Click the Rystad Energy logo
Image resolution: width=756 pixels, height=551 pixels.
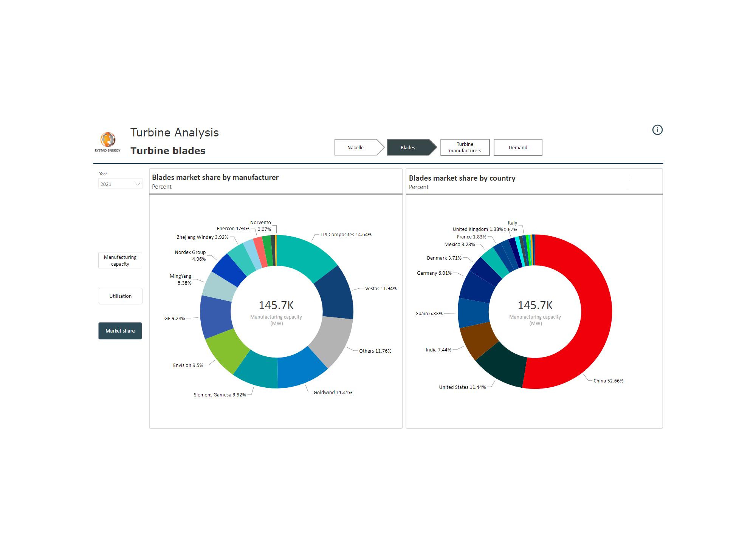point(108,142)
